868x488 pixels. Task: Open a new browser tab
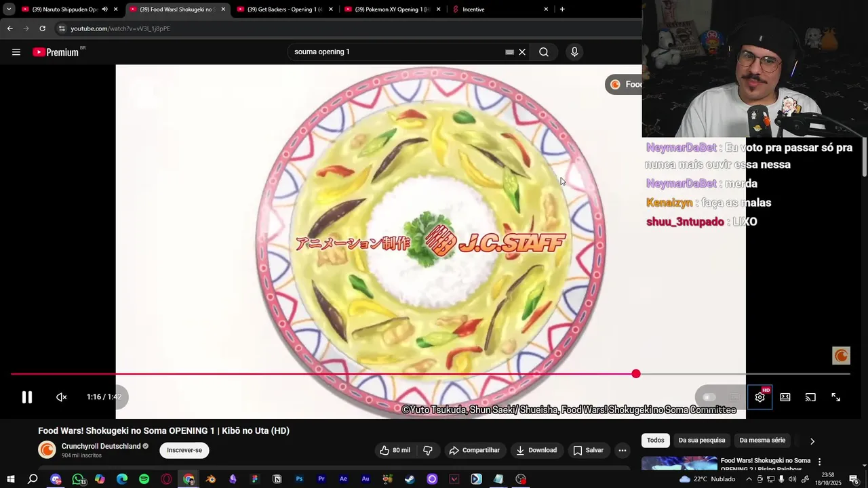click(562, 9)
